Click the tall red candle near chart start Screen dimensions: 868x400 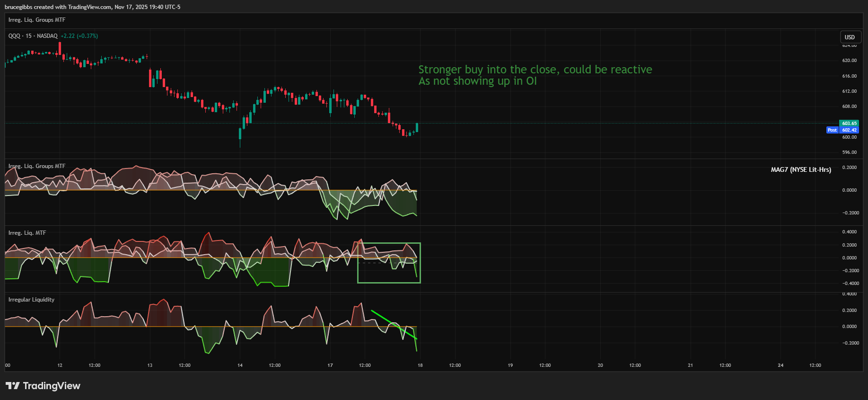point(60,48)
